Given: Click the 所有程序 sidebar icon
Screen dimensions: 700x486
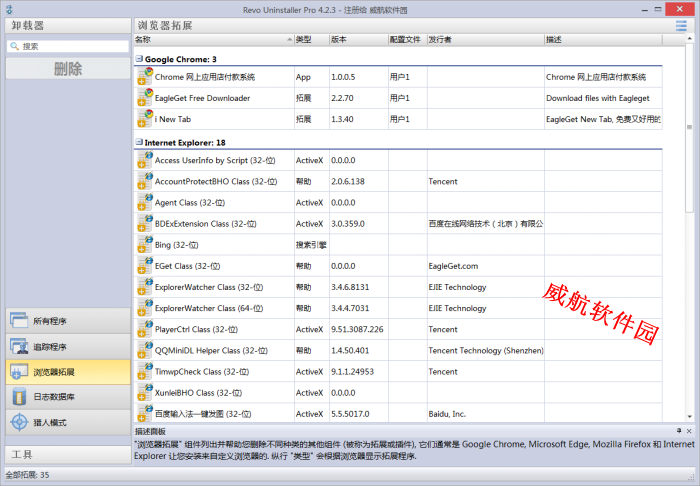Looking at the screenshot, I should [x=19, y=320].
